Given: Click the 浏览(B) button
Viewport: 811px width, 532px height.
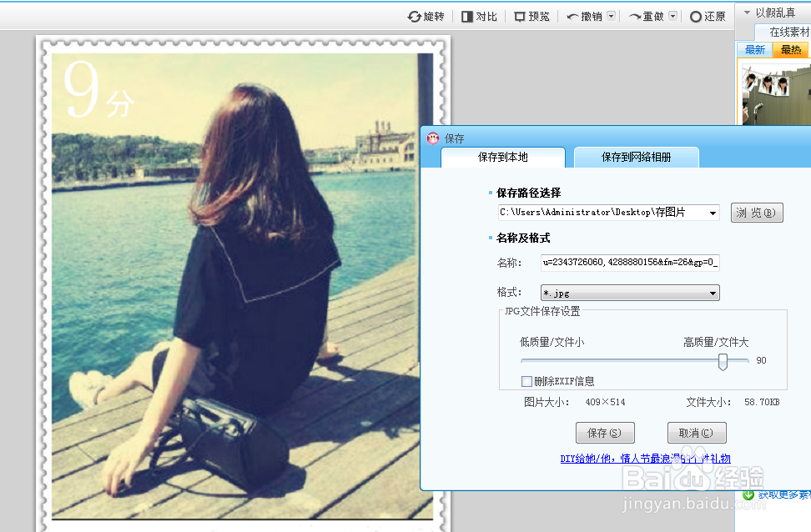Looking at the screenshot, I should pyautogui.click(x=757, y=213).
